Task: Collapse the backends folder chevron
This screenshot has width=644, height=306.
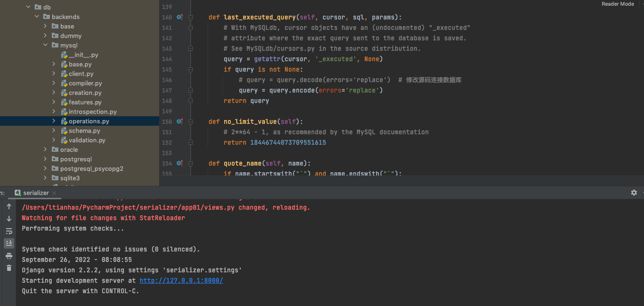Action: click(x=37, y=17)
